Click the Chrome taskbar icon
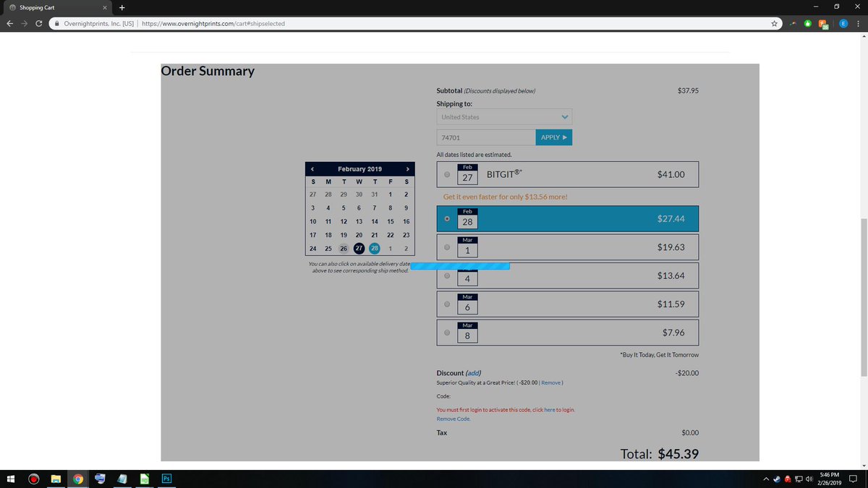868x488 pixels. pyautogui.click(x=78, y=479)
